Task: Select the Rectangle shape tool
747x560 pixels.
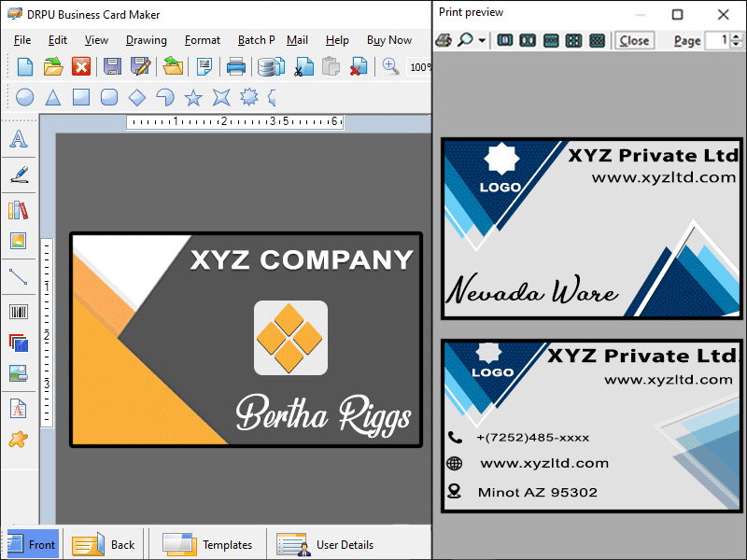Action: point(82,97)
